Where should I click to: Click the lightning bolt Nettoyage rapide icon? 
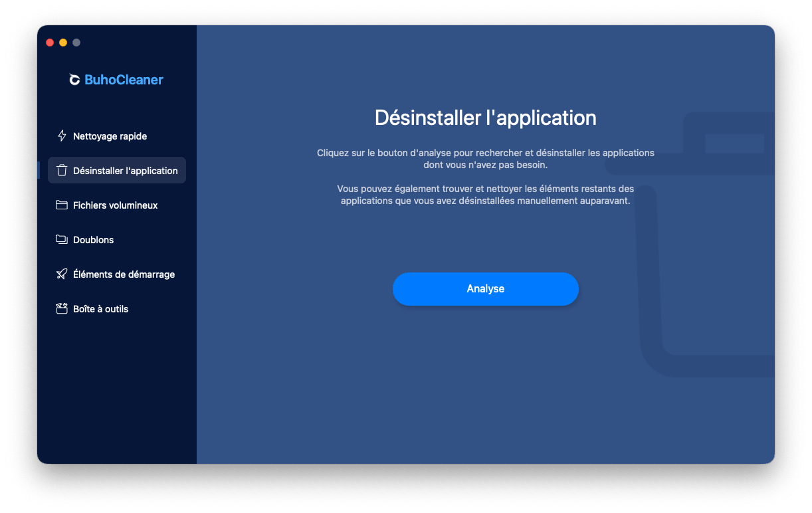[x=62, y=136]
